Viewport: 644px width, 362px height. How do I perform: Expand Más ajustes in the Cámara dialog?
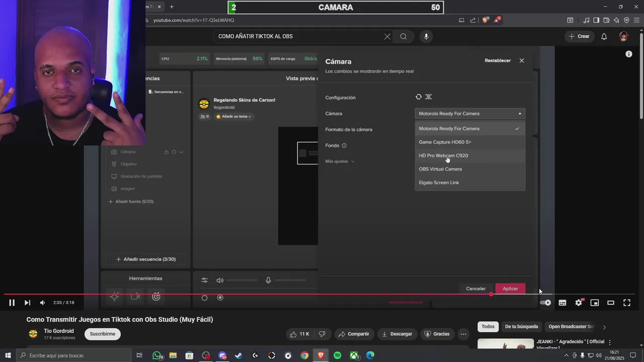pos(340,161)
